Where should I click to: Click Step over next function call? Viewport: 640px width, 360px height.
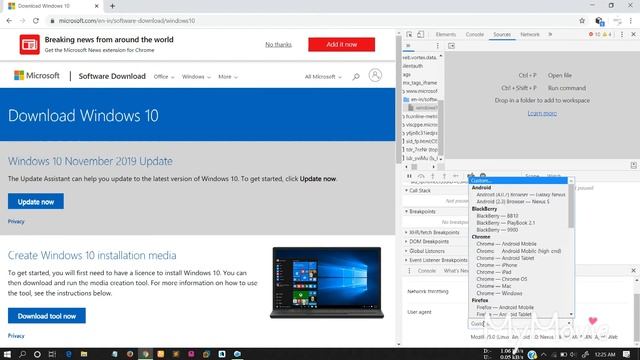pos(421,176)
